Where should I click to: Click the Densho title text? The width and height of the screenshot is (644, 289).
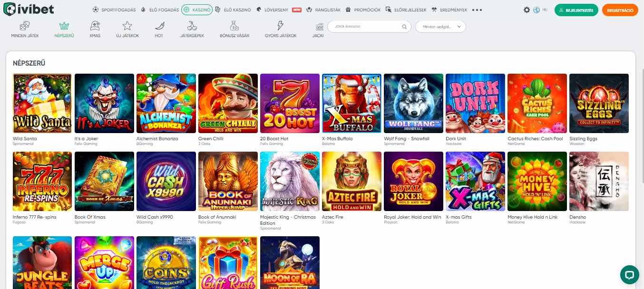coord(578,217)
